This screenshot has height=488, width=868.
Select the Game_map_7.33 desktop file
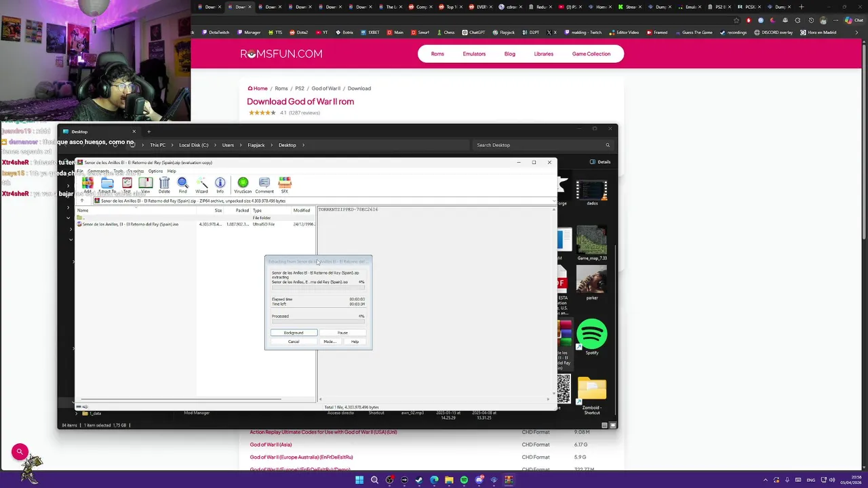(592, 243)
